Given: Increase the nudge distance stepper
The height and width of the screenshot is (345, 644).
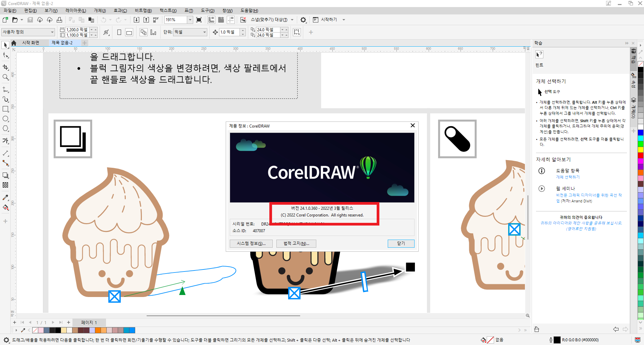Looking at the screenshot, I should pos(243,30).
